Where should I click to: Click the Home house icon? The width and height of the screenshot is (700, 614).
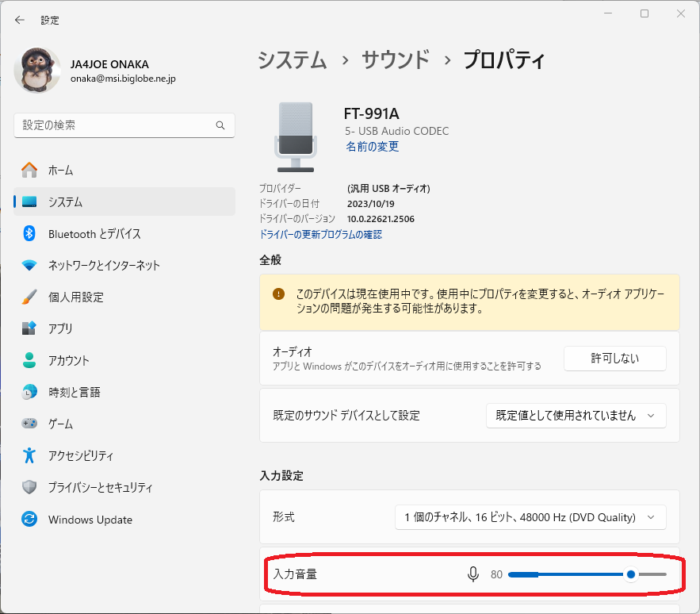pos(29,170)
